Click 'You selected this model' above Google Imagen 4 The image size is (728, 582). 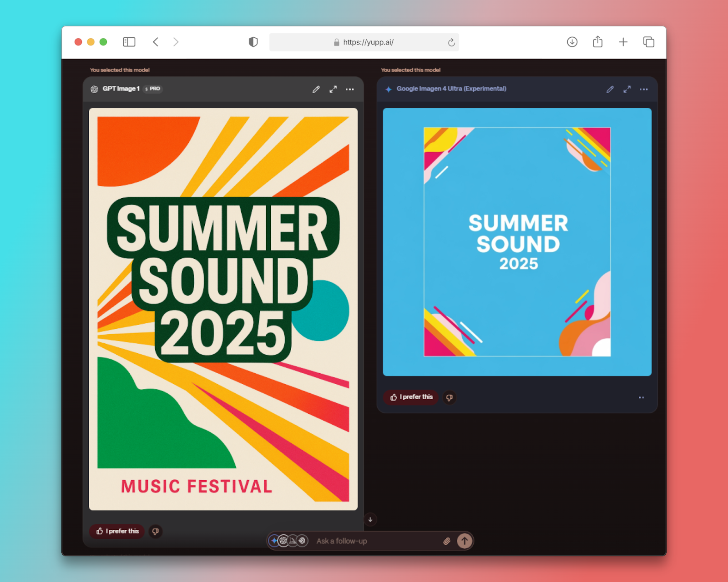pyautogui.click(x=411, y=70)
